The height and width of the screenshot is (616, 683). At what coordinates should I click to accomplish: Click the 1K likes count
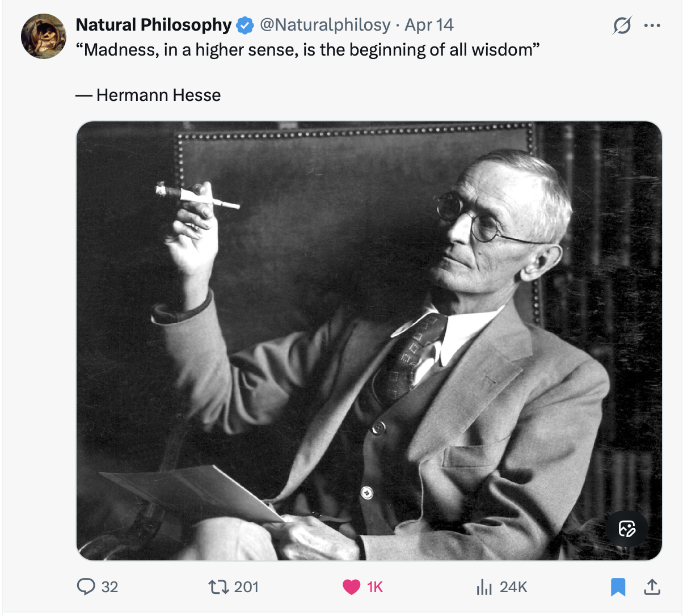[x=375, y=587]
